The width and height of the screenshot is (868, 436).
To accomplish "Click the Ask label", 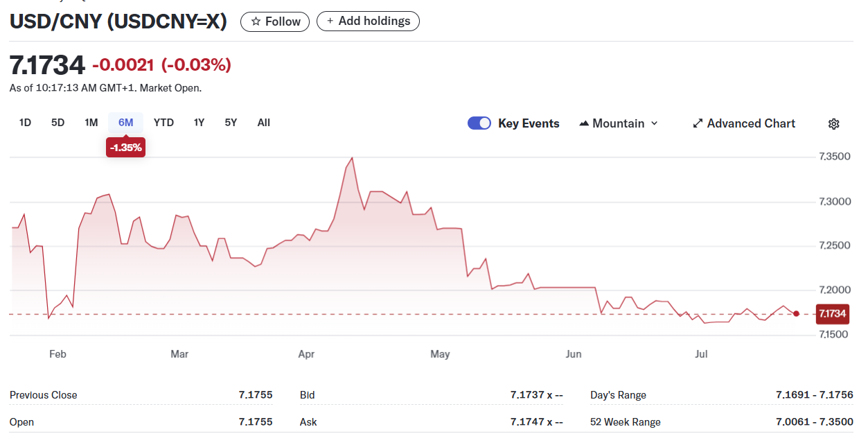I will pyautogui.click(x=308, y=422).
